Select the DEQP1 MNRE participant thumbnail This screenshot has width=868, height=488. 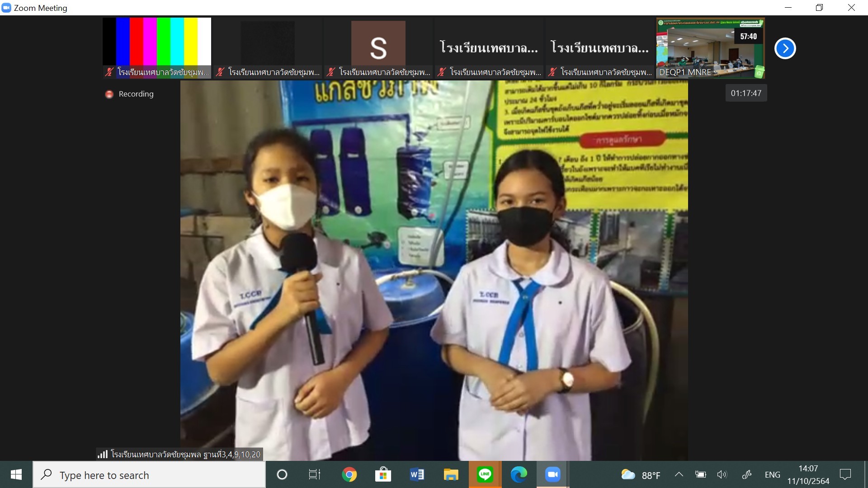710,47
